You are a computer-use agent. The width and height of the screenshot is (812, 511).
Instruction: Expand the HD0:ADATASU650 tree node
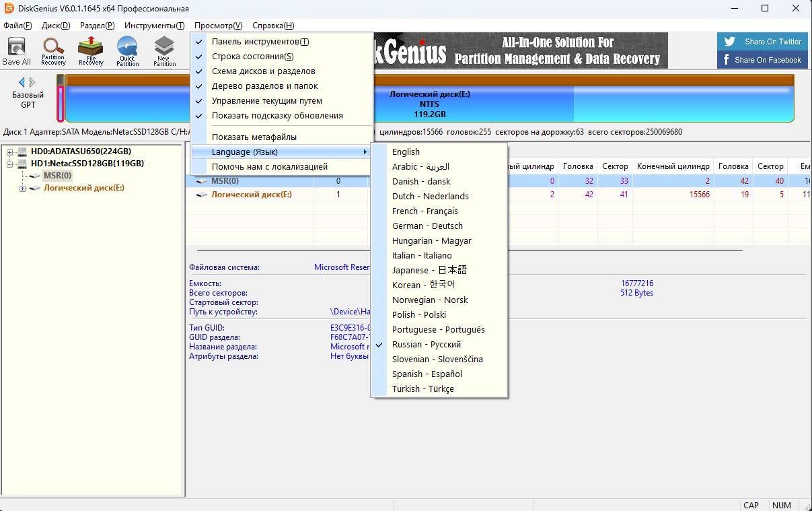coord(10,151)
